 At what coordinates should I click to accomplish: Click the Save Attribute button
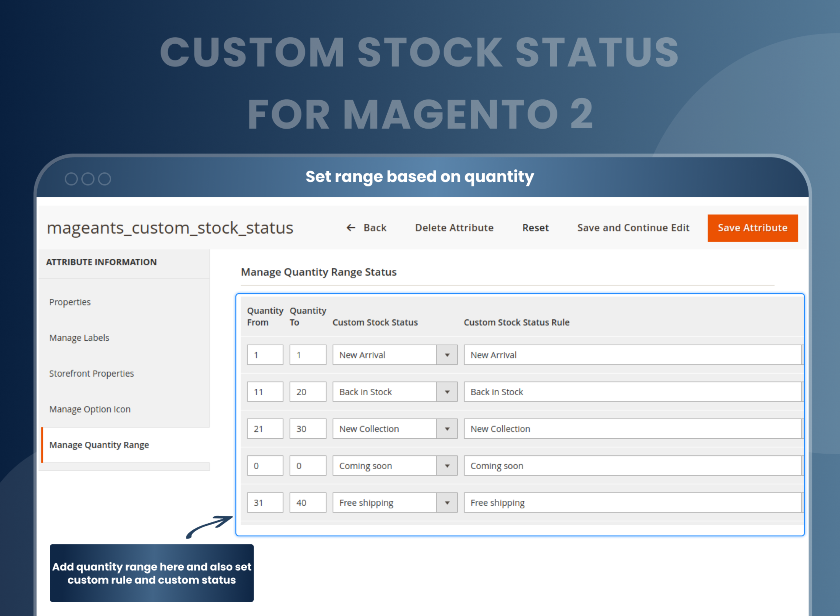pyautogui.click(x=752, y=228)
